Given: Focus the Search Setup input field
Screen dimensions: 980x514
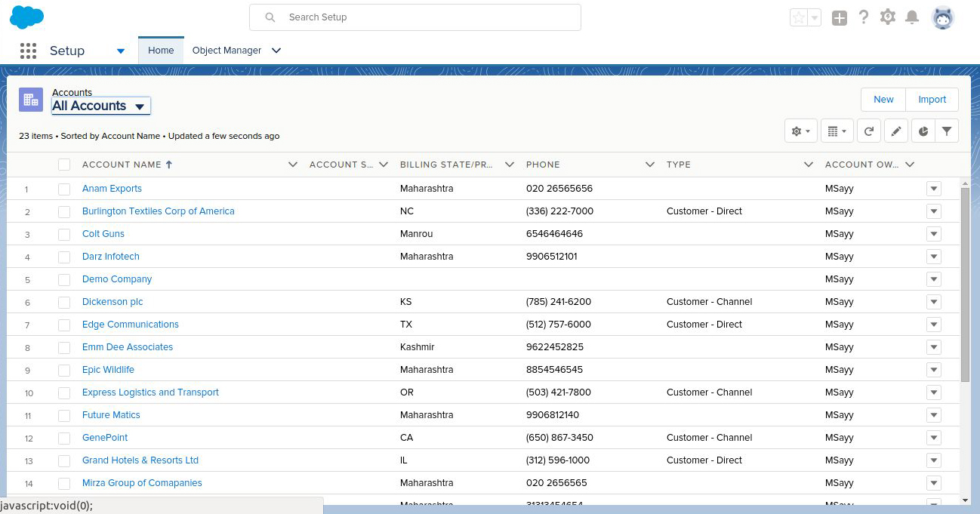Looking at the screenshot, I should (x=415, y=17).
